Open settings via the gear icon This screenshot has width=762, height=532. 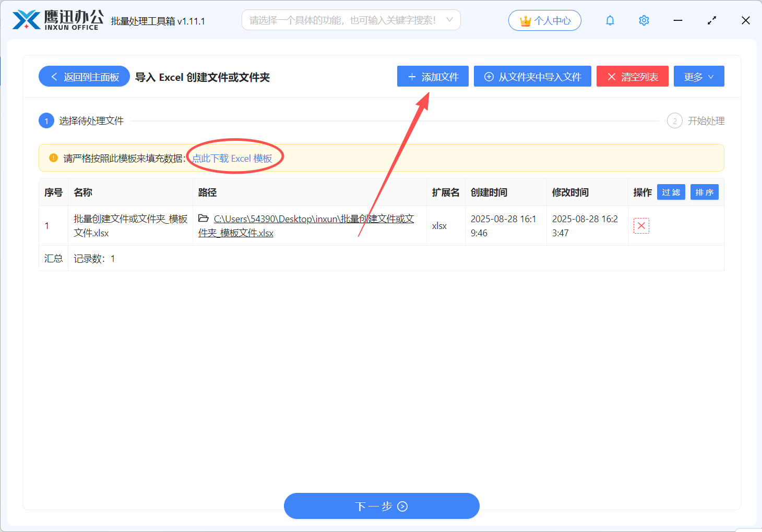[644, 20]
